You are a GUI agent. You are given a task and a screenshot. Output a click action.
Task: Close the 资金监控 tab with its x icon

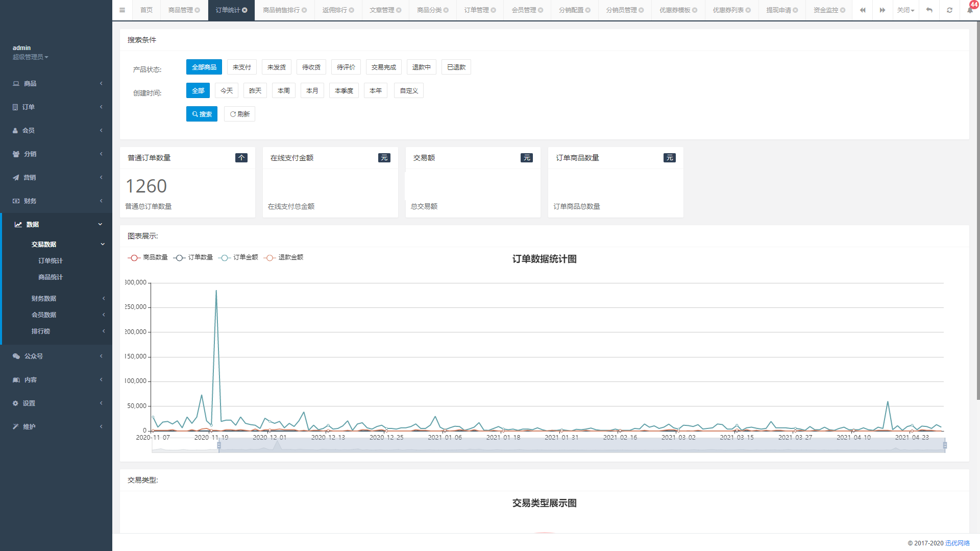point(843,10)
